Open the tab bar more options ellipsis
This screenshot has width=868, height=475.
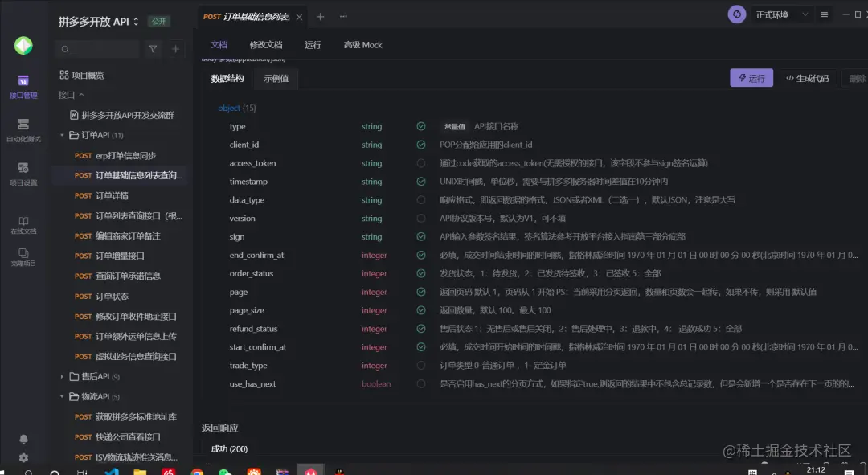(x=343, y=17)
